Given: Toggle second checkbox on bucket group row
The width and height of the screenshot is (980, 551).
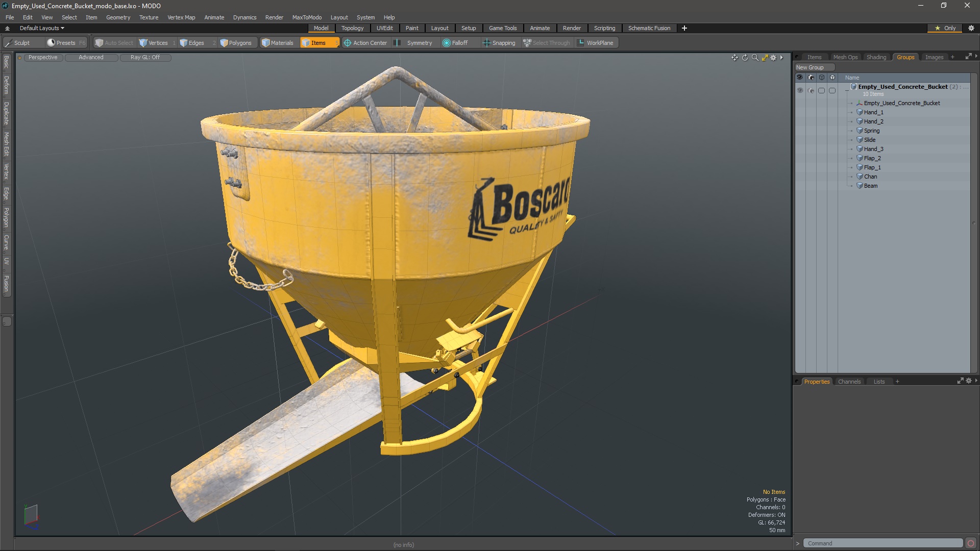Looking at the screenshot, I should pos(832,90).
